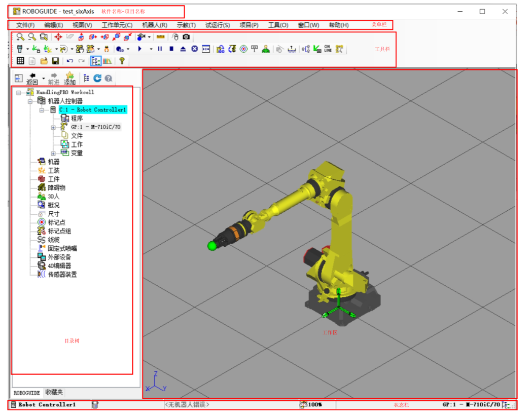Click the camera snapshot icon in toolbar
The height and width of the screenshot is (419, 532).
[x=186, y=36]
